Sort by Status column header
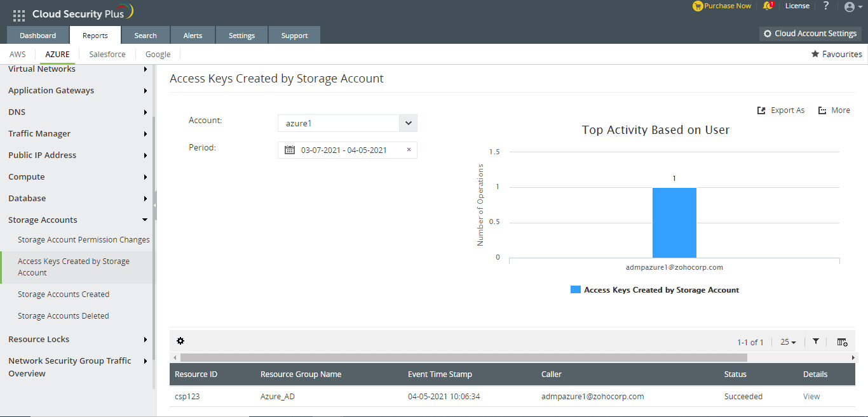This screenshot has height=417, width=868. [x=735, y=374]
